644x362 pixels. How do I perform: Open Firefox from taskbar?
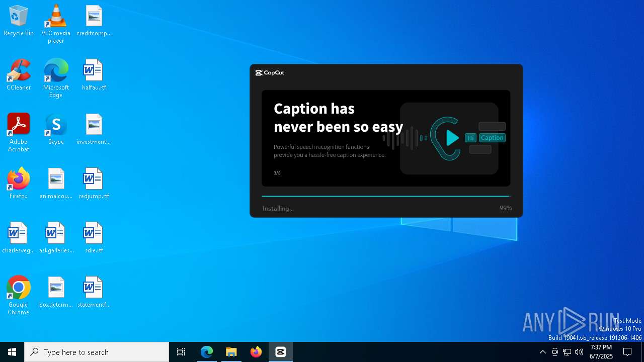(256, 352)
